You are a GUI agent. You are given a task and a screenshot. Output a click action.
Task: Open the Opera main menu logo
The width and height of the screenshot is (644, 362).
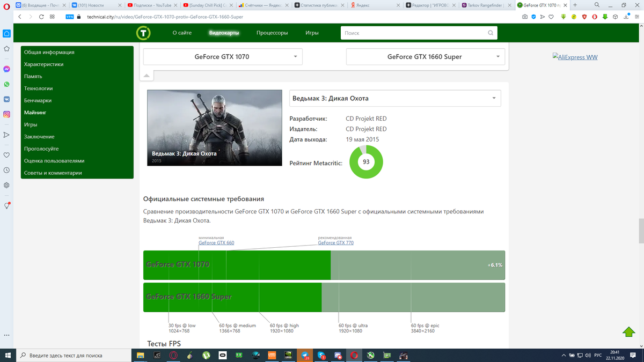[x=6, y=5]
